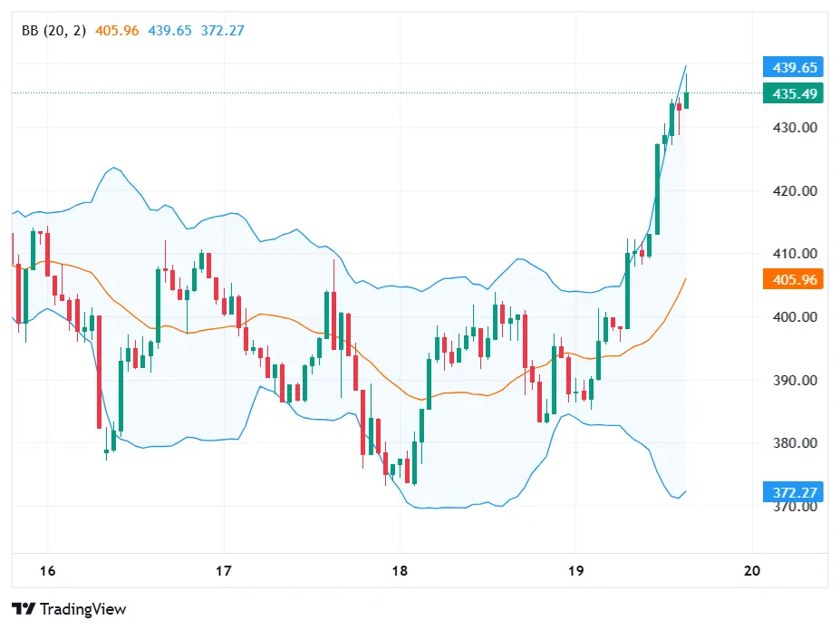Select the orange 405.96 price axis label
This screenshot has height=630, width=840.
795,280
